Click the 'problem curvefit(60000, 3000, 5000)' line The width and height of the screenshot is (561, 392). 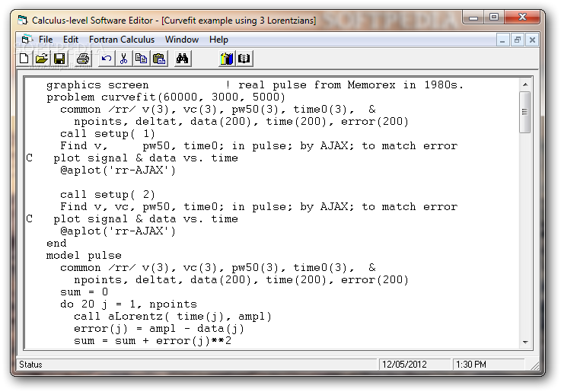click(166, 97)
